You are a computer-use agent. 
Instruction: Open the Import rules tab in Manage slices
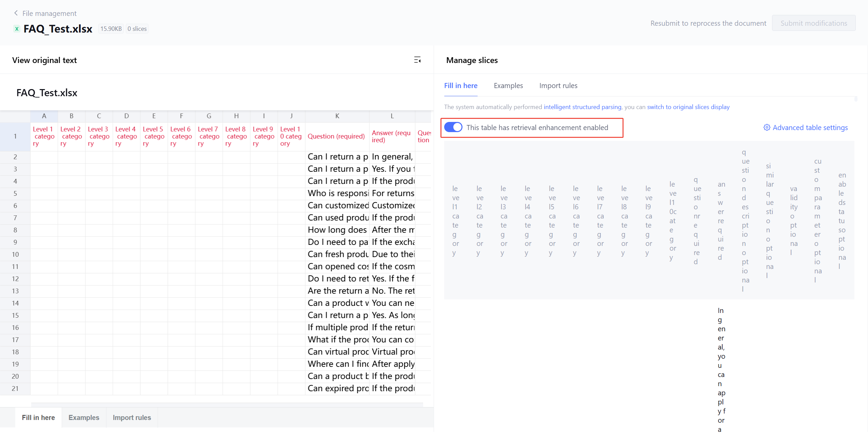[558, 86]
